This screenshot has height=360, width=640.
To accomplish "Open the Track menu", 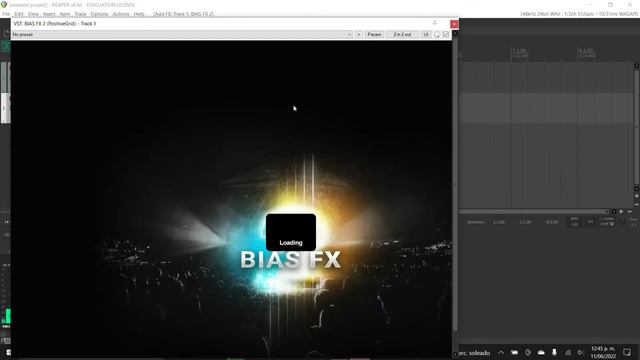I will coord(80,14).
